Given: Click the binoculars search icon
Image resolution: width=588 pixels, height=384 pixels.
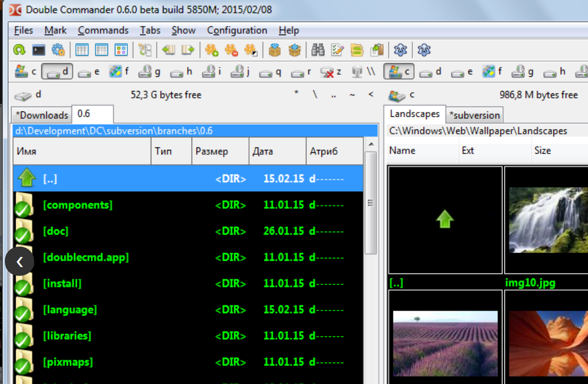Looking at the screenshot, I should (x=318, y=50).
